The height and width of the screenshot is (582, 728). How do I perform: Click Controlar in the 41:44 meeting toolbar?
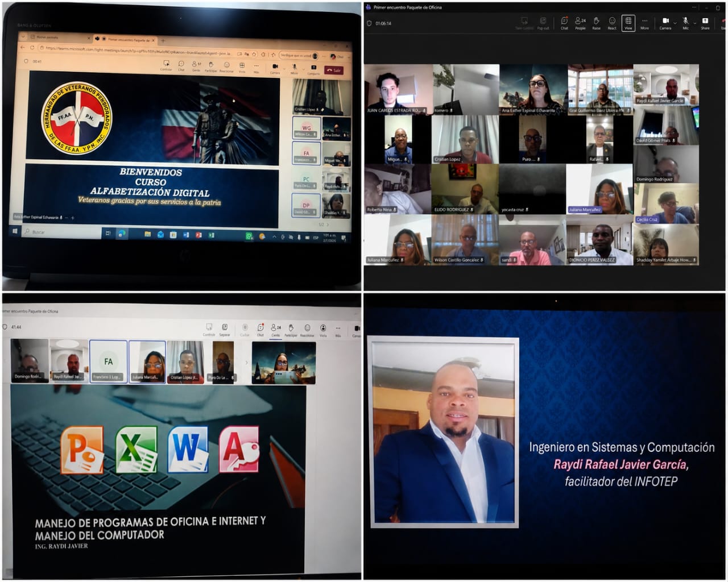(x=209, y=330)
